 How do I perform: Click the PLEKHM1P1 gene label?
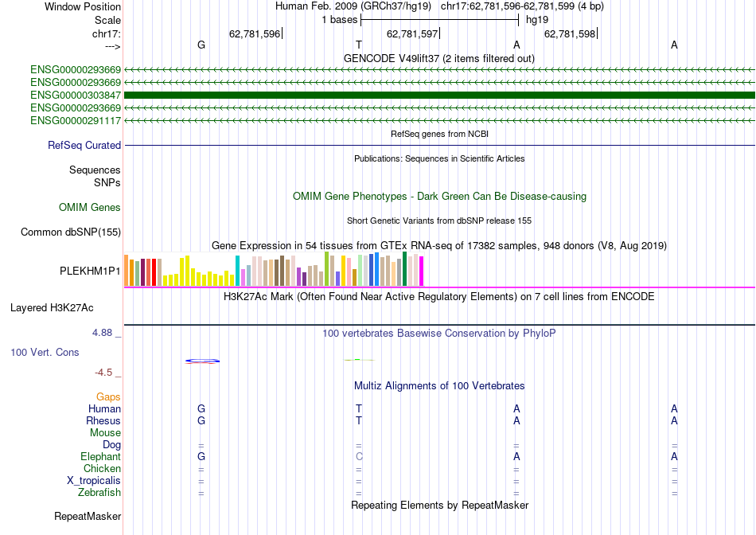tap(90, 271)
